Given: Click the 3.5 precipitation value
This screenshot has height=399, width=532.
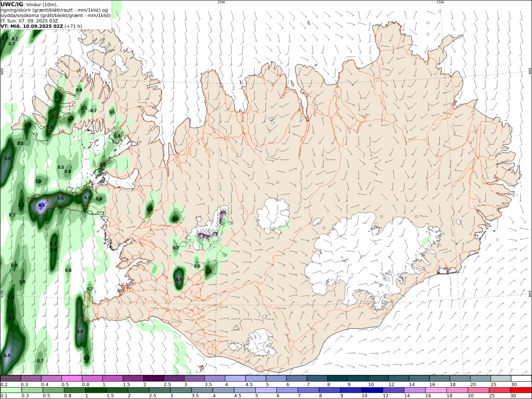Looking at the screenshot, I should click(60, 198).
